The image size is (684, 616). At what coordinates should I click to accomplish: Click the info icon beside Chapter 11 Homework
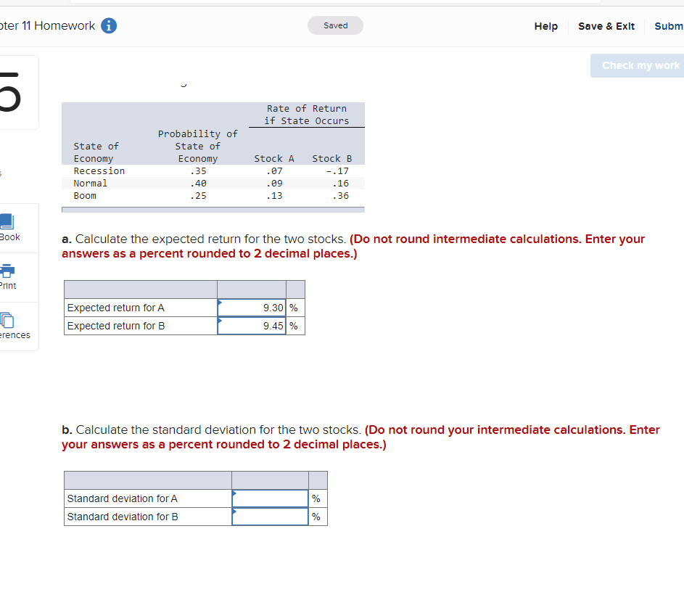pyautogui.click(x=107, y=25)
